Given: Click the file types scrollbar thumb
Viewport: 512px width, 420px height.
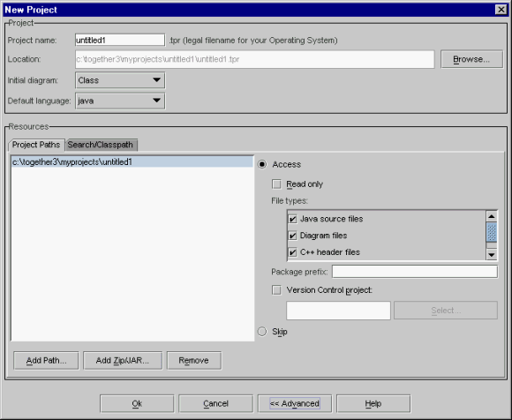Looking at the screenshot, I should pyautogui.click(x=492, y=232).
